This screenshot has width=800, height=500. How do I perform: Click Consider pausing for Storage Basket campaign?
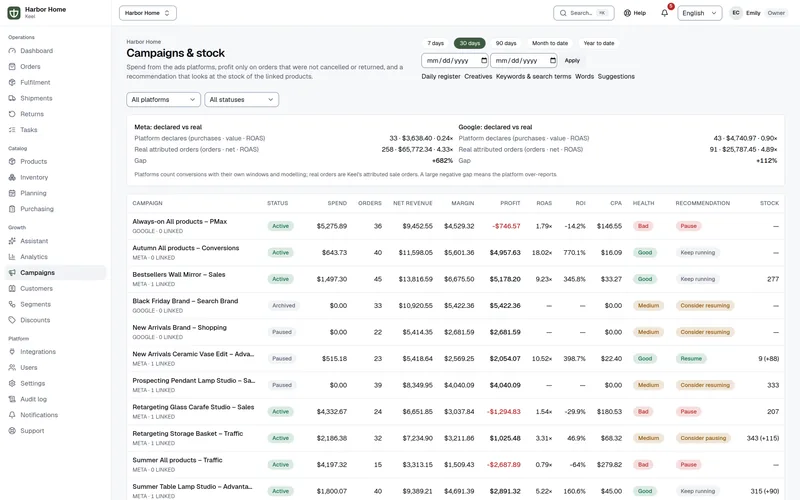(703, 438)
